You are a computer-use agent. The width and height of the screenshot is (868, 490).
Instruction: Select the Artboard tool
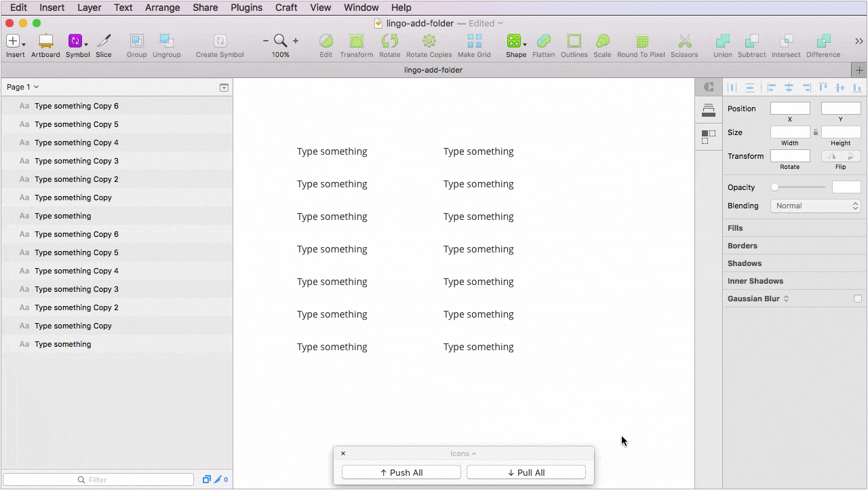(x=45, y=41)
